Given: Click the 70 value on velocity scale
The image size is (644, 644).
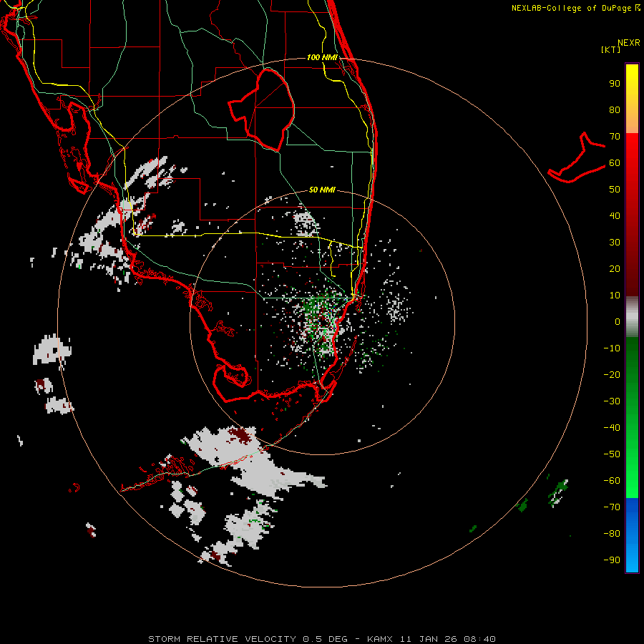Looking at the screenshot, I should pyautogui.click(x=615, y=137).
